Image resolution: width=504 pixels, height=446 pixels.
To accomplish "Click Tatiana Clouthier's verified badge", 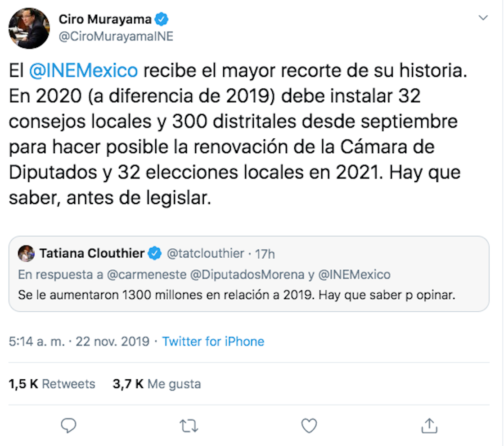I will tap(155, 254).
